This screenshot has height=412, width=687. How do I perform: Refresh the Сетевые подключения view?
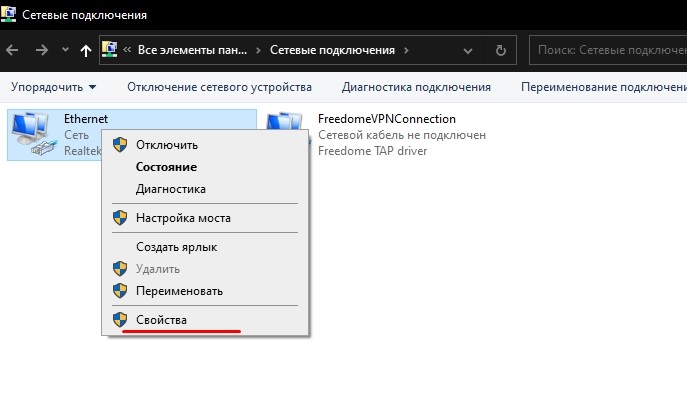[500, 50]
